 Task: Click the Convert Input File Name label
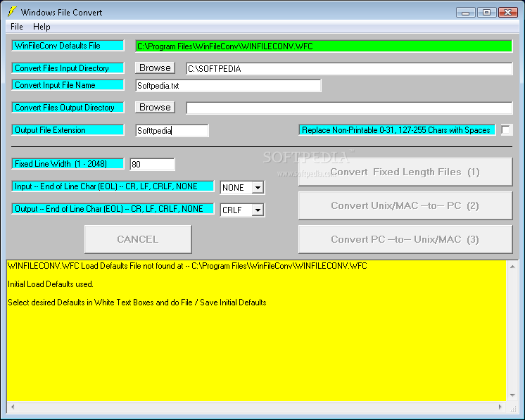click(68, 85)
